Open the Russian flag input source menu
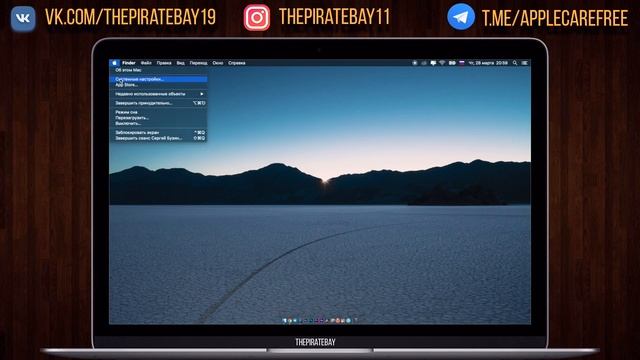 pyautogui.click(x=462, y=63)
